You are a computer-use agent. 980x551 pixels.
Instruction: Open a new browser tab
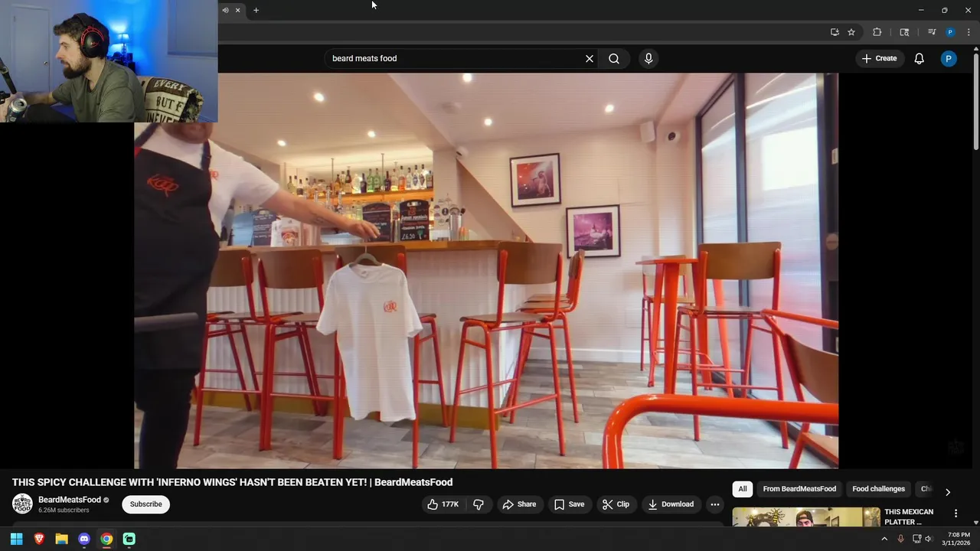pos(256,10)
